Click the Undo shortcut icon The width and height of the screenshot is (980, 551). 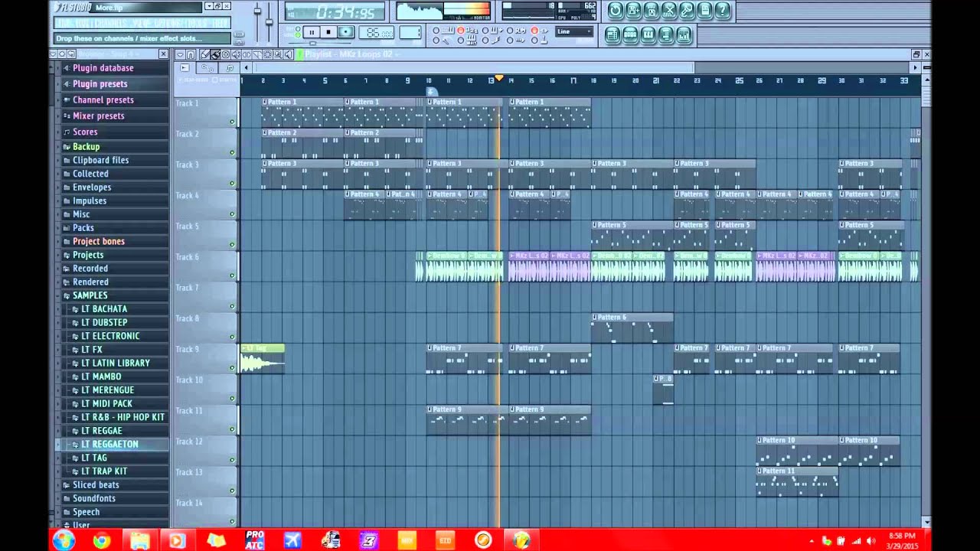coord(615,11)
